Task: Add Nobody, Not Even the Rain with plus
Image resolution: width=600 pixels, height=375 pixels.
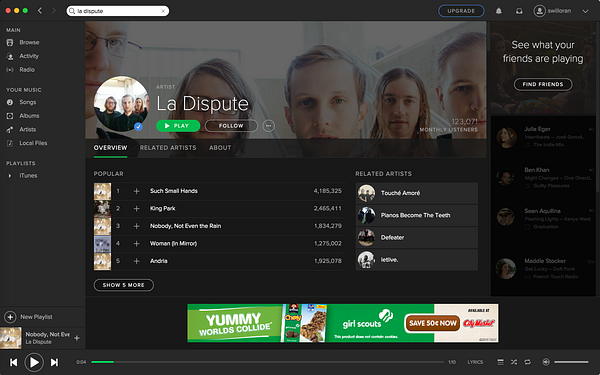Action: pos(137,226)
